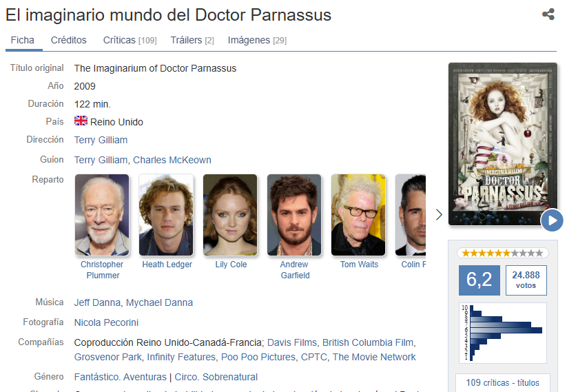The height and width of the screenshot is (392, 567).
Task: Click the share icon beside the title
Action: pyautogui.click(x=548, y=14)
